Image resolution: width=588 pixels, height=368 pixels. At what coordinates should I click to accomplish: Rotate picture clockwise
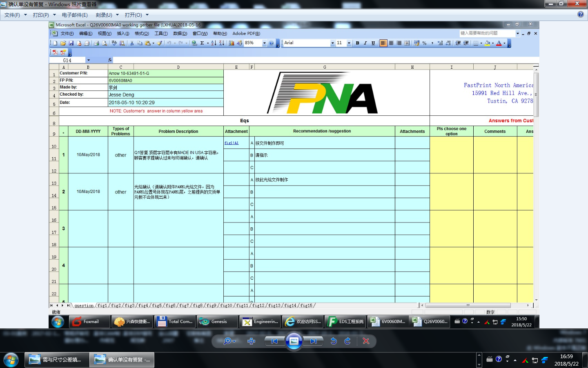[x=347, y=341]
